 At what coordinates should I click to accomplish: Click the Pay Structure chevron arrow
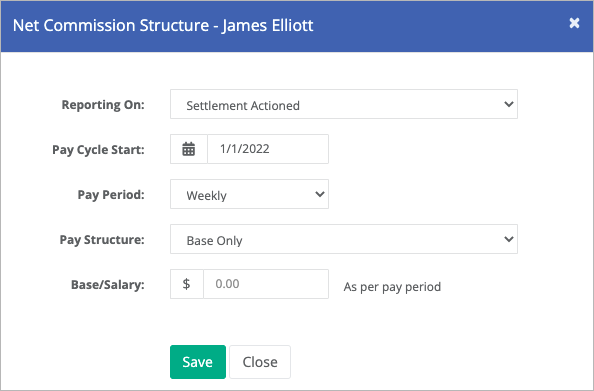pyautogui.click(x=509, y=239)
